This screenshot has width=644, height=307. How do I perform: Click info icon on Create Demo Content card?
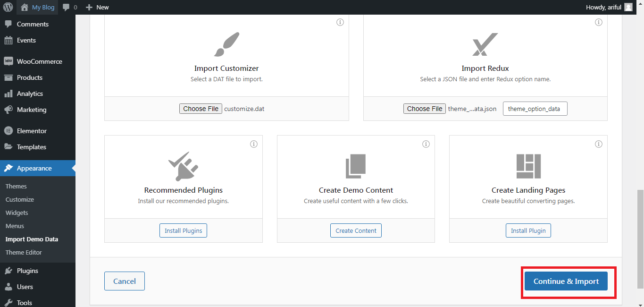pyautogui.click(x=426, y=144)
